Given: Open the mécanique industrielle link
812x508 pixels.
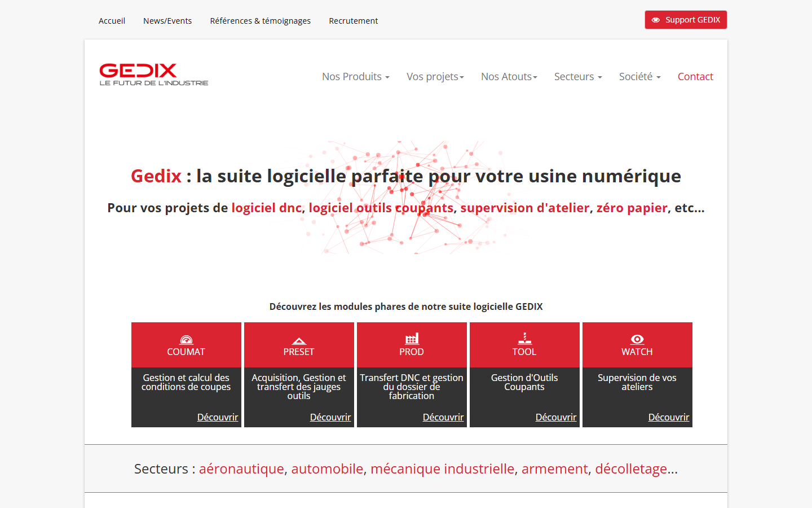Looking at the screenshot, I should click(443, 469).
